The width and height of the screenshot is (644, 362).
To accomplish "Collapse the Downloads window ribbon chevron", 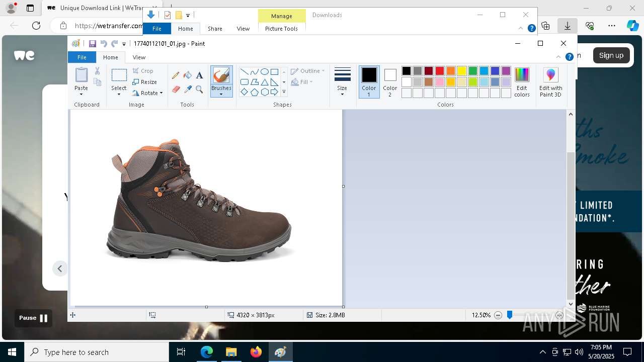I will pos(522,29).
